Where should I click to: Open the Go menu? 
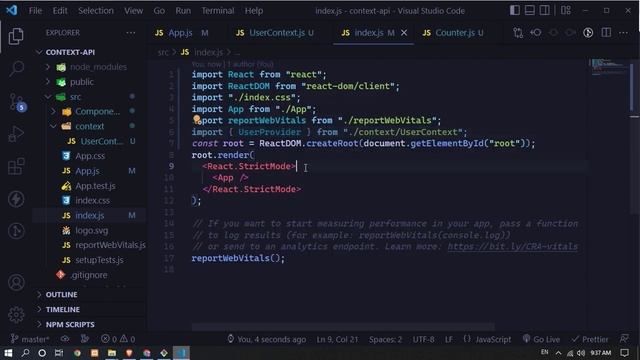pos(159,11)
